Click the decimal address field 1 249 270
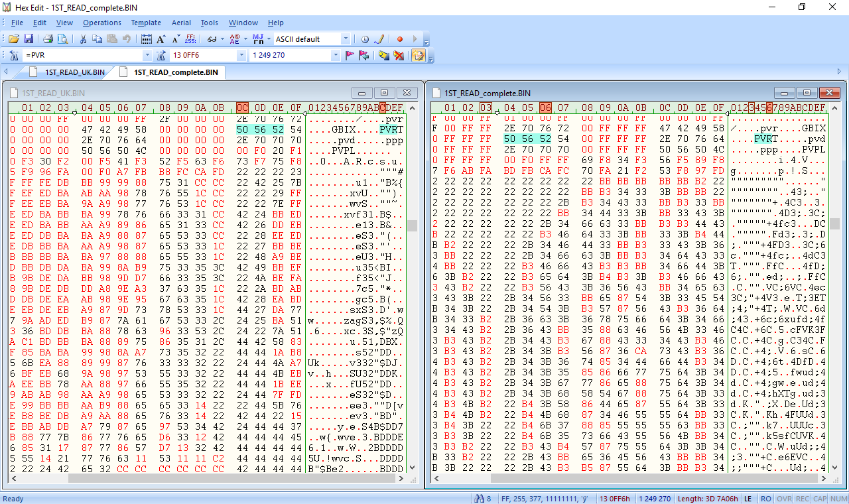The width and height of the screenshot is (849, 504). pyautogui.click(x=290, y=55)
